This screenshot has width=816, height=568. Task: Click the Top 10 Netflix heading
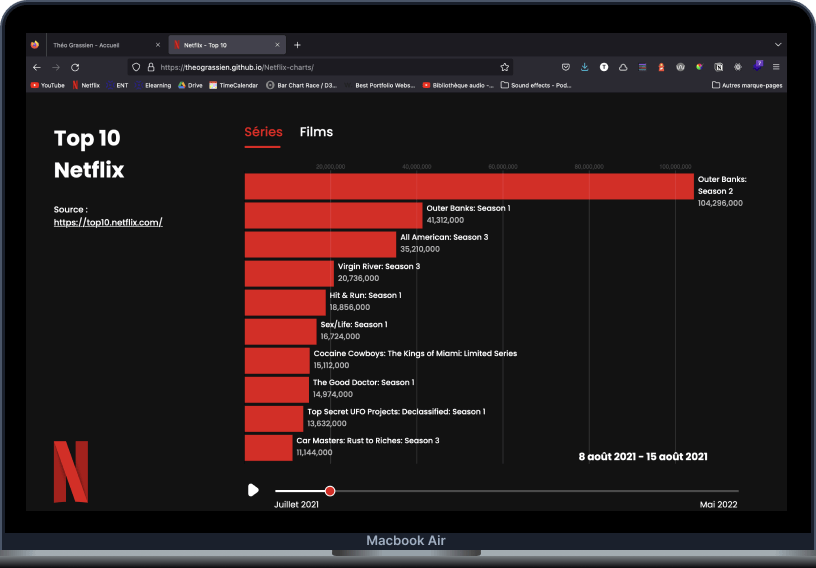tap(89, 154)
